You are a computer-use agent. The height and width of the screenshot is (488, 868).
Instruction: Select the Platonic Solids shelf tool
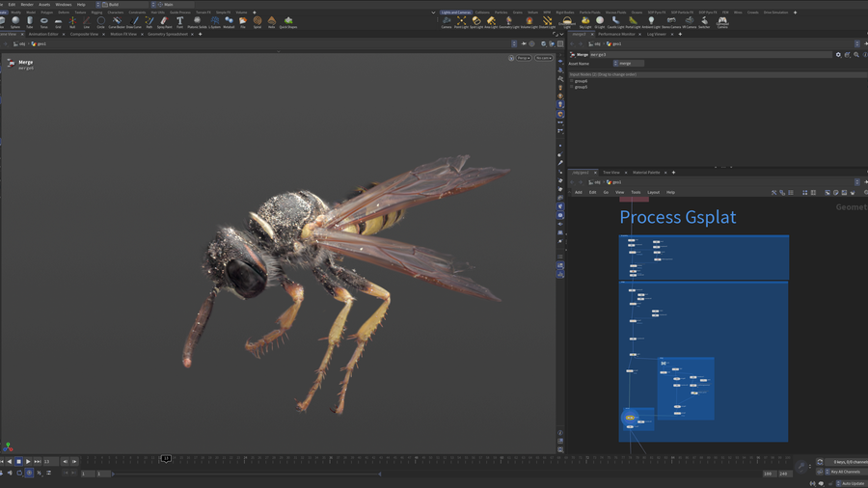[x=197, y=22]
